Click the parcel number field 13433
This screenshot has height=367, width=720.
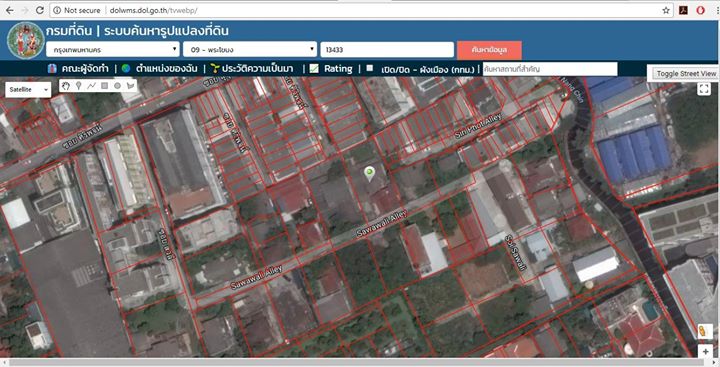tap(387, 50)
